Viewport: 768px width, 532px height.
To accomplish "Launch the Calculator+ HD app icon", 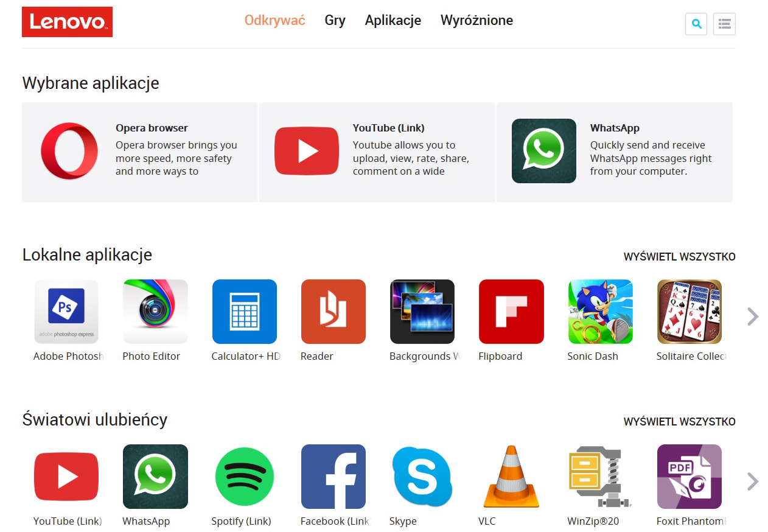I will 245,312.
